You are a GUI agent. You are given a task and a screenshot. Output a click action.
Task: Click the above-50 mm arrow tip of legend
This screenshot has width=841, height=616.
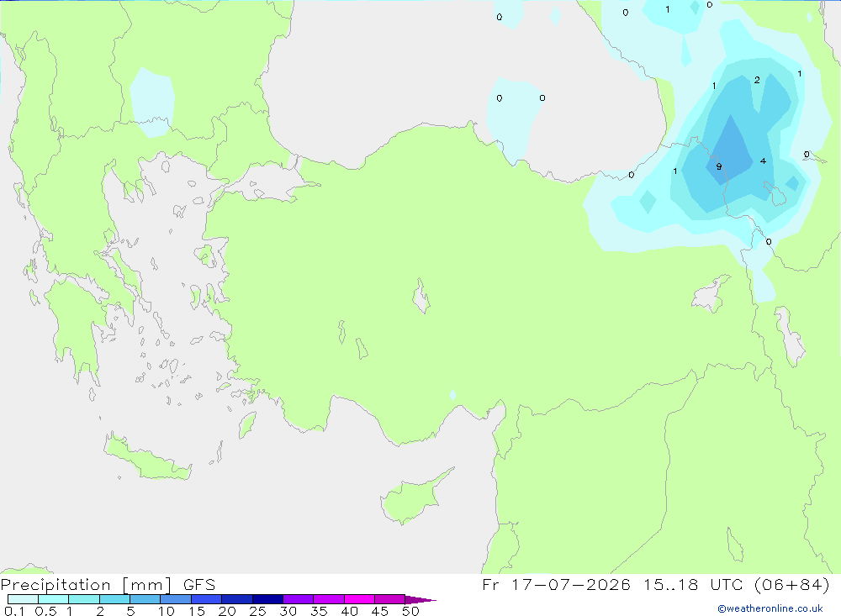coord(420,599)
